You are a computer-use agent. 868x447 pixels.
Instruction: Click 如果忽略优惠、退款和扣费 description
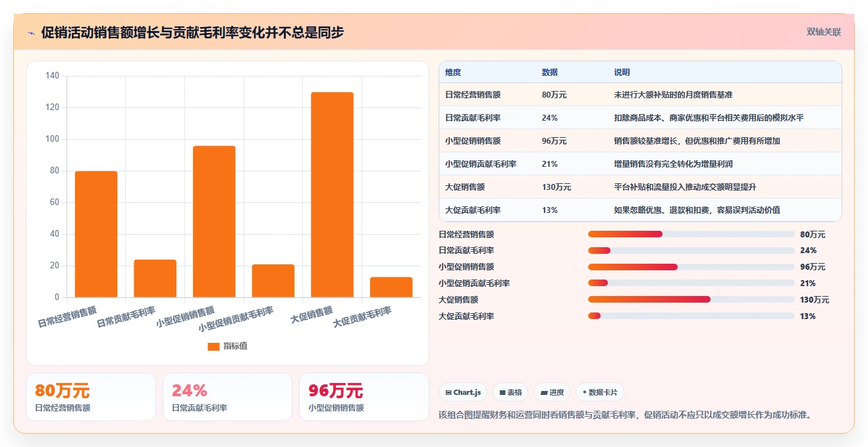pyautogui.click(x=697, y=210)
